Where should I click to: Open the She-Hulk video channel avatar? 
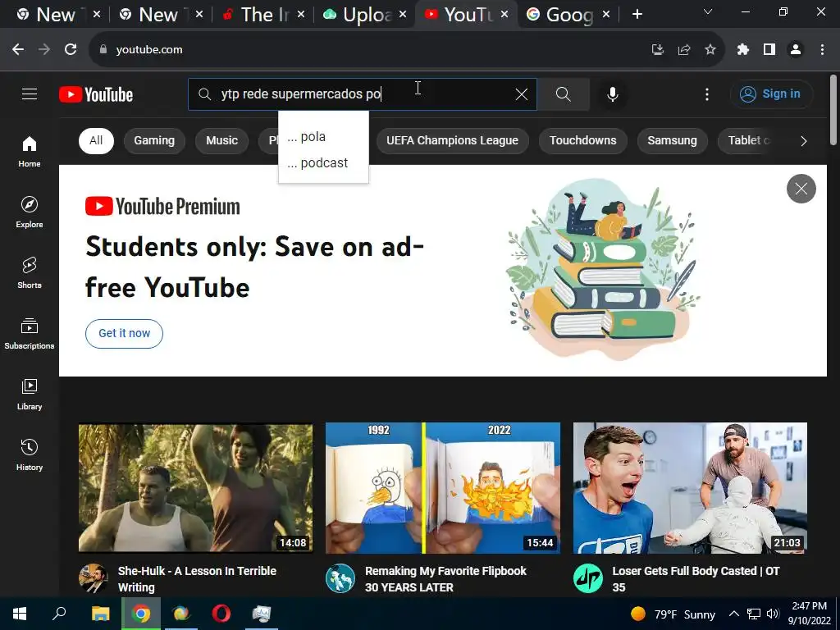click(94, 578)
